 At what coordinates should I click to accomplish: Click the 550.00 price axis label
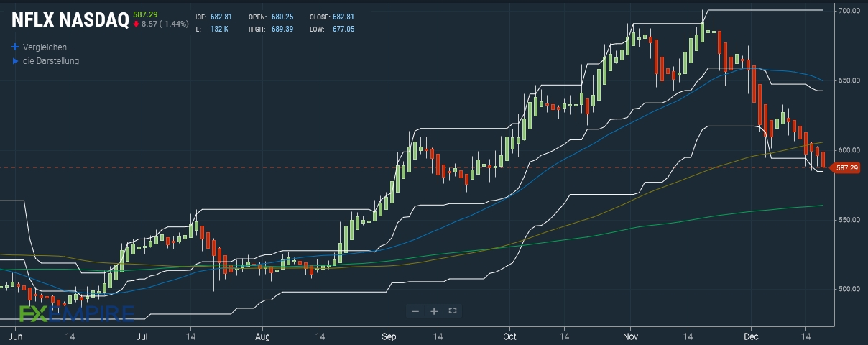pos(849,219)
